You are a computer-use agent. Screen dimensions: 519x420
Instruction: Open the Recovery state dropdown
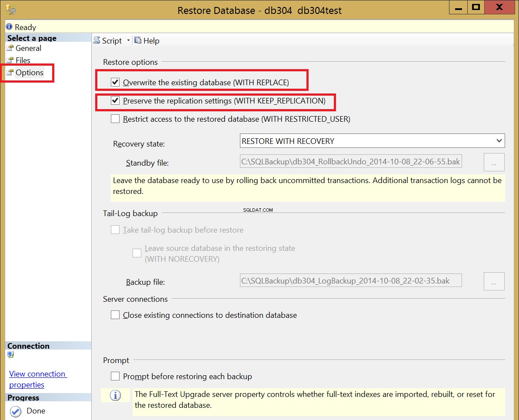tap(372, 141)
